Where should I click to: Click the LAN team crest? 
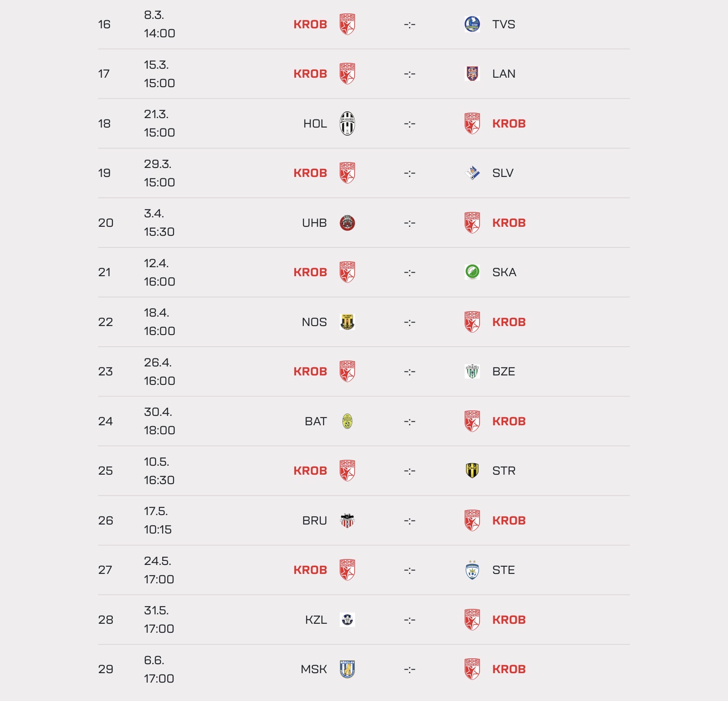[x=472, y=74]
